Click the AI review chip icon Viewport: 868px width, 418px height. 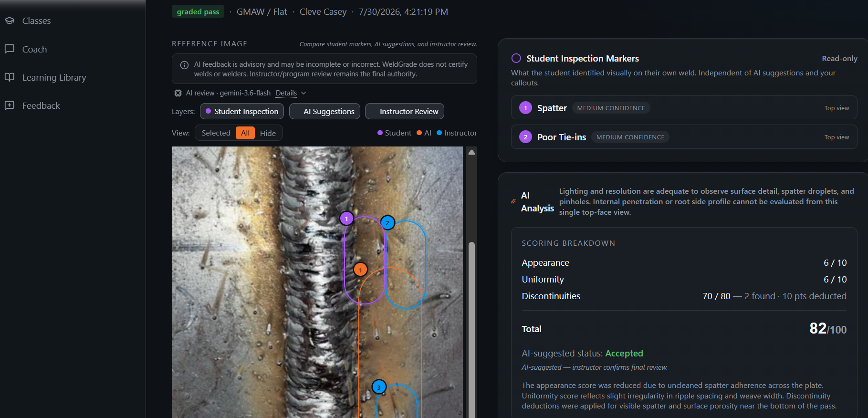click(178, 93)
